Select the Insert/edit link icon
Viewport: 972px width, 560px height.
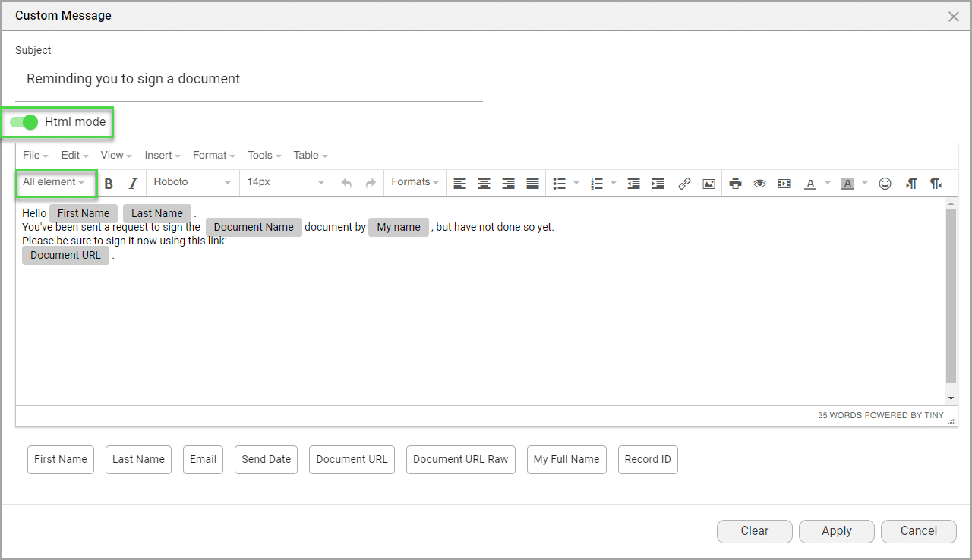(x=684, y=183)
